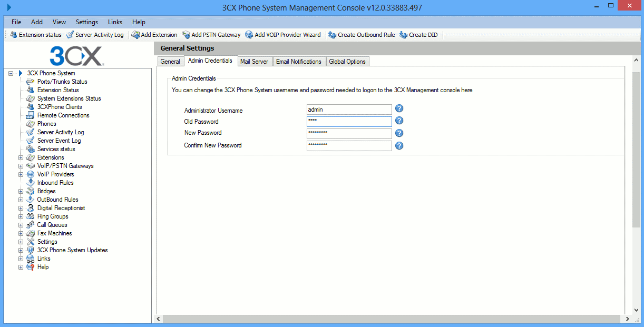Select the Phones tree icon

[31, 124]
